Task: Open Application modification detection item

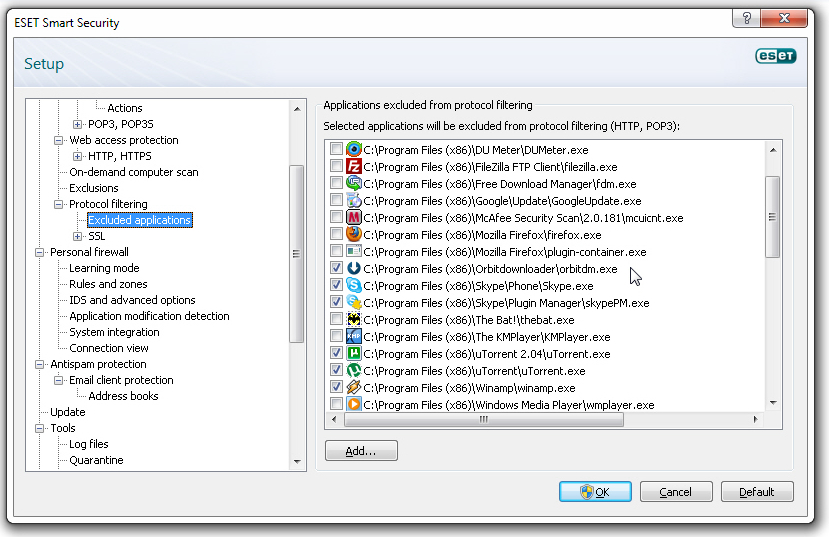Action: tap(149, 316)
